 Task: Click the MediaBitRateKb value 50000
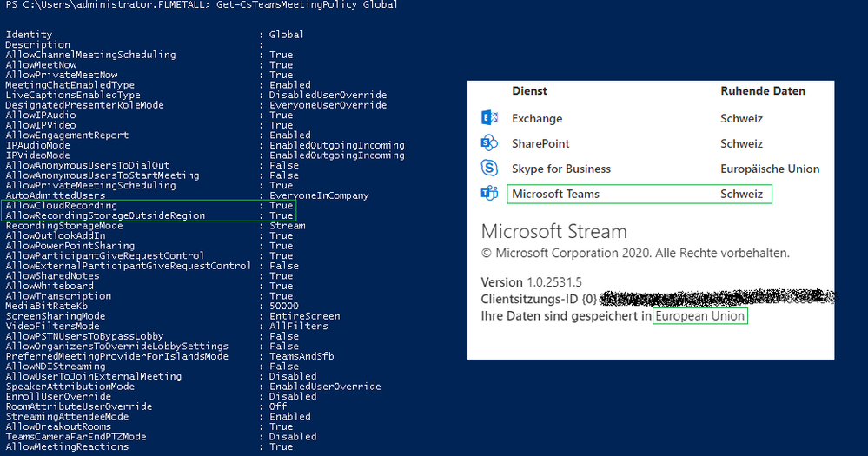click(284, 306)
